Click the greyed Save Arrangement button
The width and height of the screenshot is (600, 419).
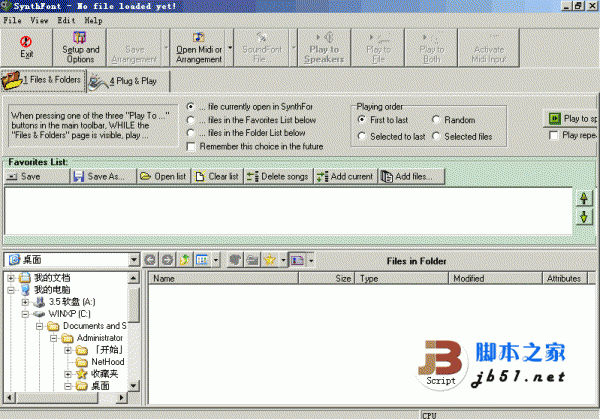tap(134, 47)
